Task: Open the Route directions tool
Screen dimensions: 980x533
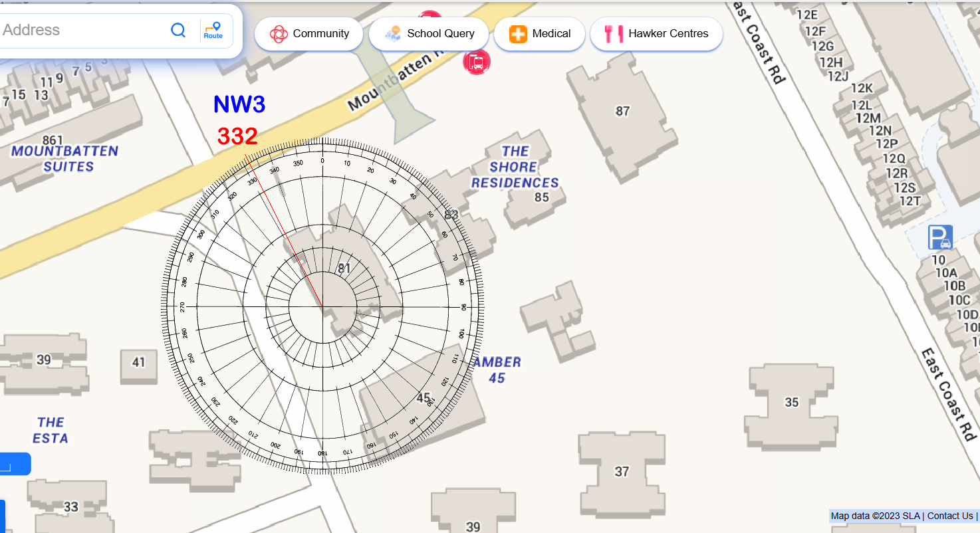Action: pos(213,31)
